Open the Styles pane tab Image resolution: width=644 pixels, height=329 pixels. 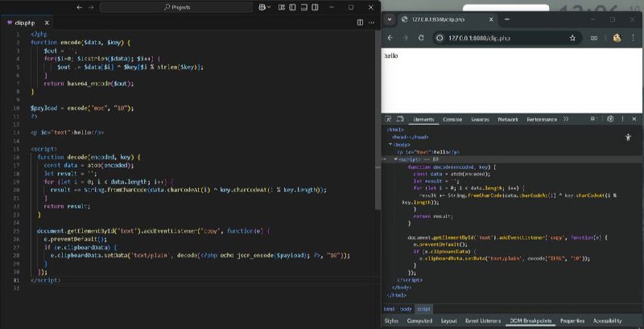coord(391,321)
